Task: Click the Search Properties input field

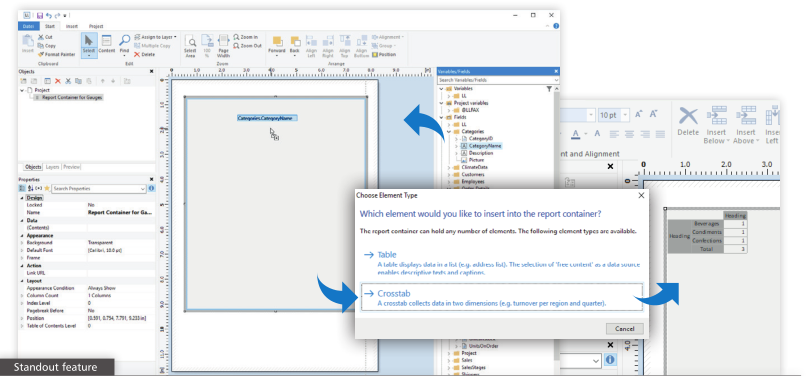Action: [x=99, y=189]
